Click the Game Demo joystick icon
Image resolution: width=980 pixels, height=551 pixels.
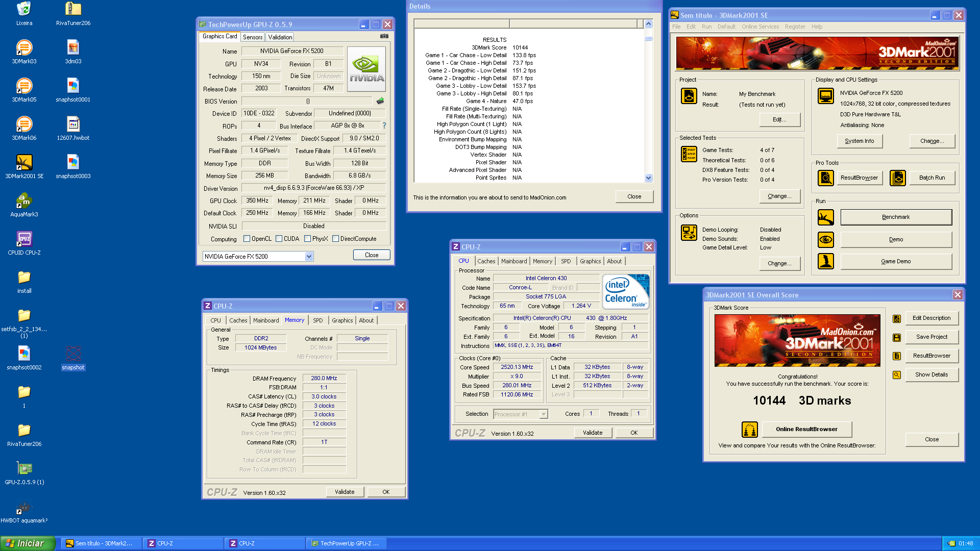[x=826, y=261]
